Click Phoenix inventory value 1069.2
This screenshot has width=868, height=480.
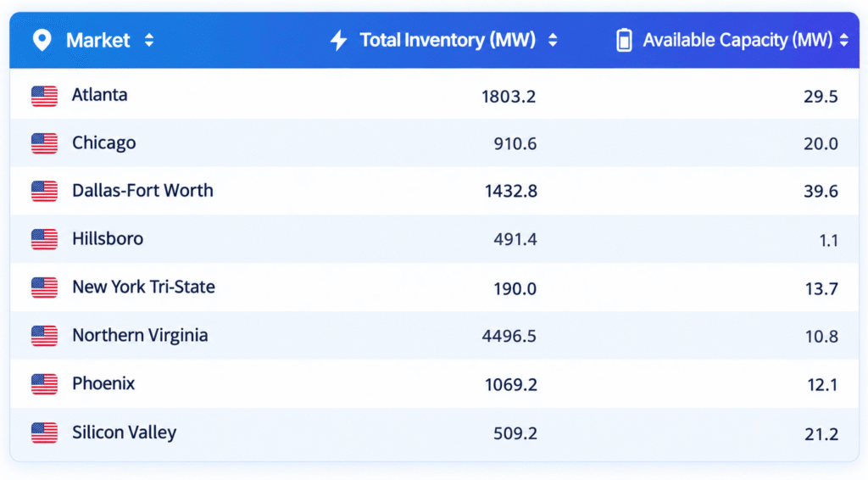click(511, 385)
